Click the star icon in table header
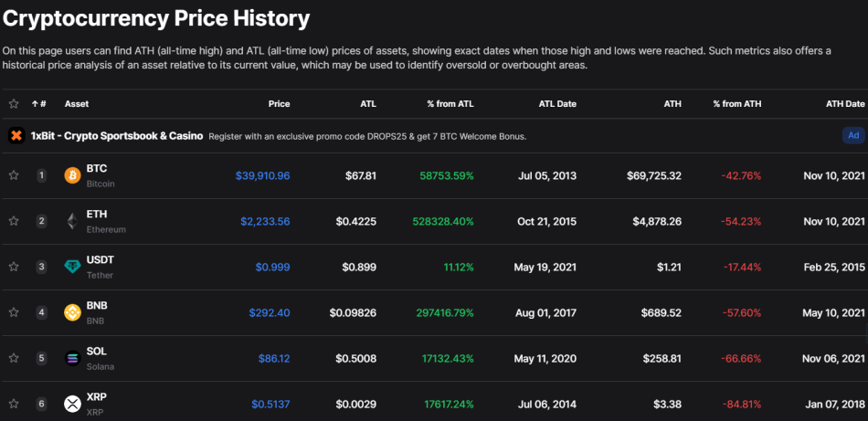Image resolution: width=868 pixels, height=421 pixels. 14,104
